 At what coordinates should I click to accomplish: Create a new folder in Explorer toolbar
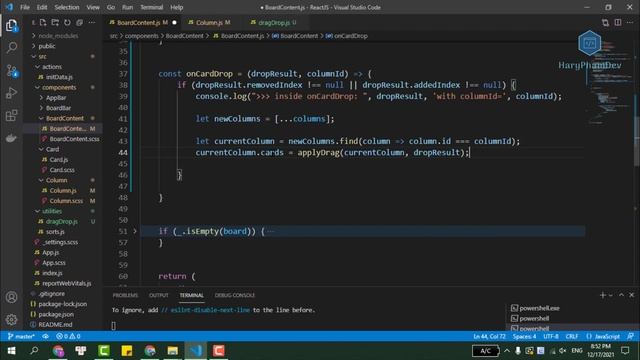pos(55,22)
